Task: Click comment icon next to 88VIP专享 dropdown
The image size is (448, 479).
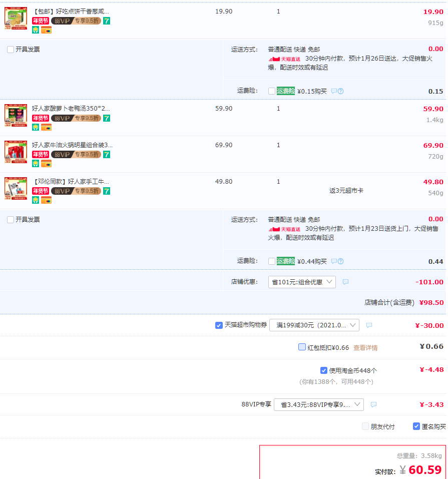Action: [x=373, y=404]
